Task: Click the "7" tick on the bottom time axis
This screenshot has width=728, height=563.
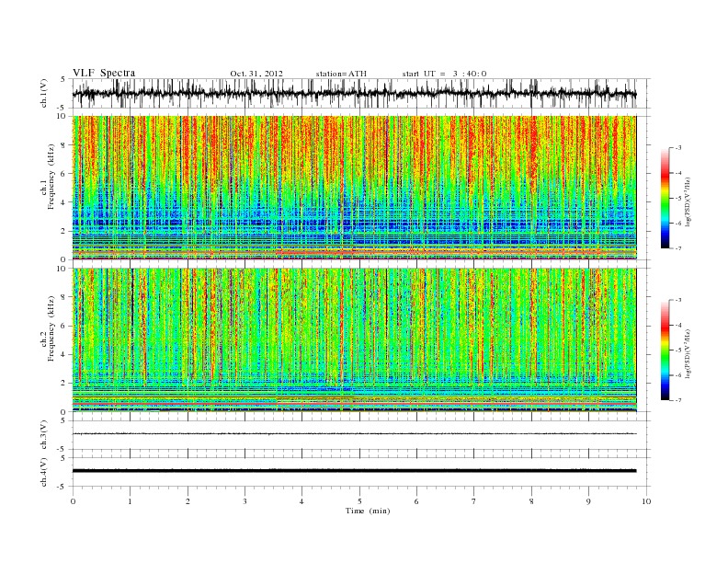Action: click(x=474, y=501)
